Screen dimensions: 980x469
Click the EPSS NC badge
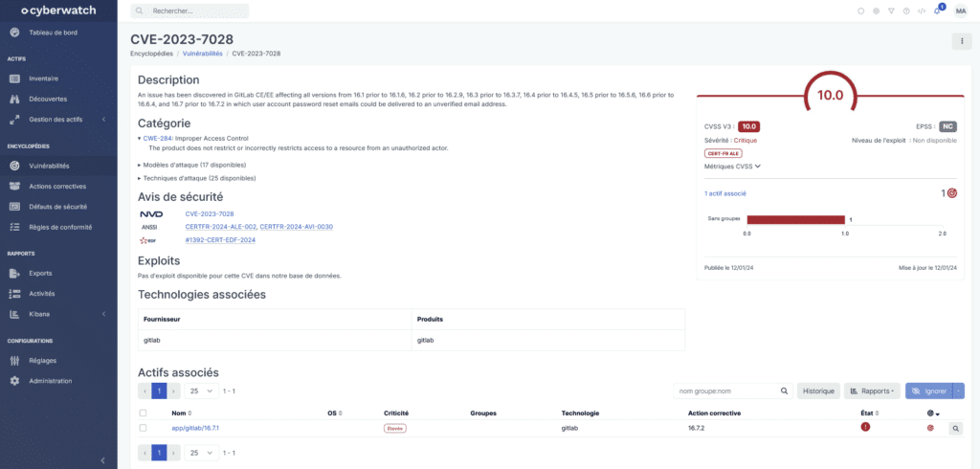click(x=947, y=126)
